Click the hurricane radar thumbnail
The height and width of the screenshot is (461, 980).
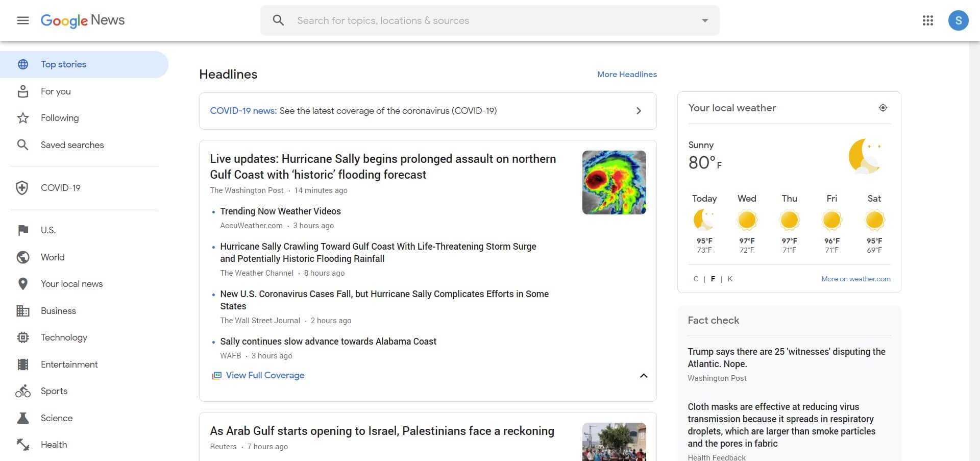point(614,182)
